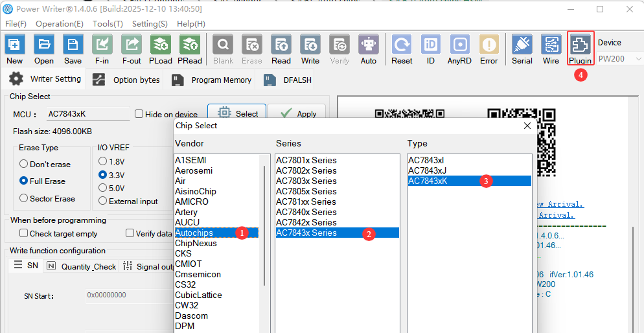Select AC7840x Series in Series list
The image size is (644, 333).
(x=306, y=212)
